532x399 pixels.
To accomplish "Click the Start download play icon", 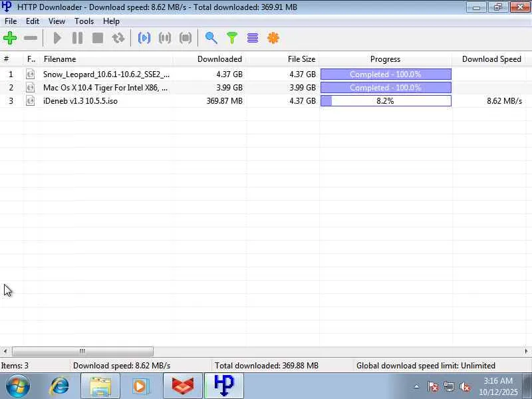I will tap(57, 38).
